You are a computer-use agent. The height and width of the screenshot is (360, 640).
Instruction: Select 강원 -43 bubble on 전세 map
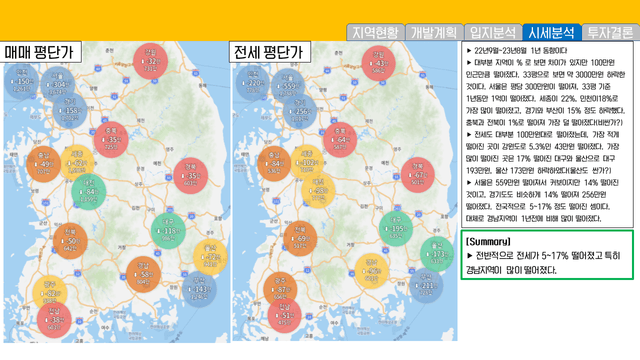point(378,63)
